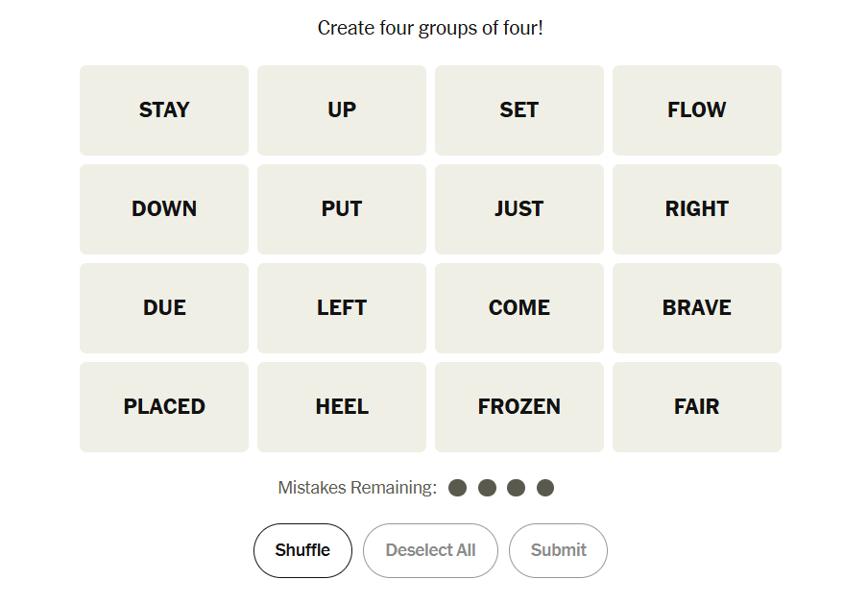Select the DOWN word tile

[x=164, y=209]
